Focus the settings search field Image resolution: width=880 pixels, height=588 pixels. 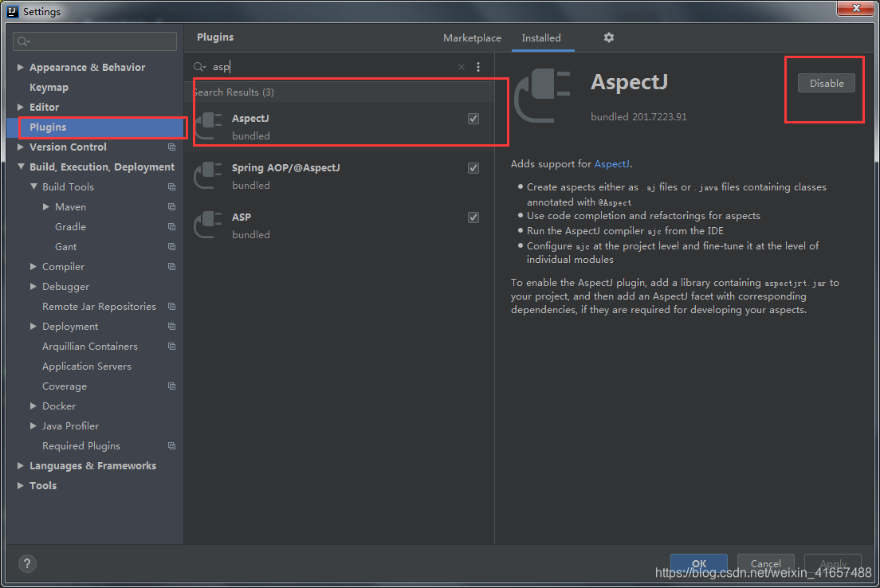[x=95, y=41]
